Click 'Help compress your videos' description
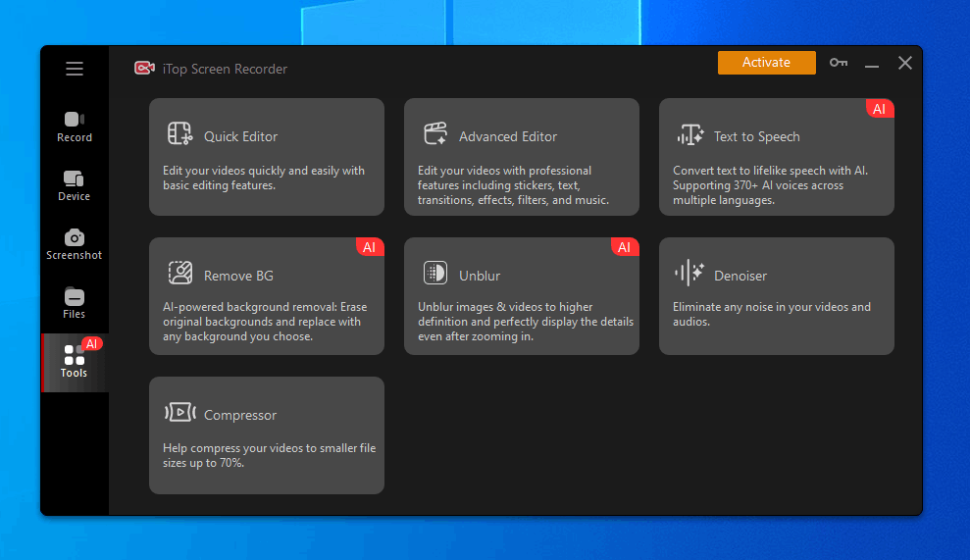The width and height of the screenshot is (970, 560). pos(269,455)
